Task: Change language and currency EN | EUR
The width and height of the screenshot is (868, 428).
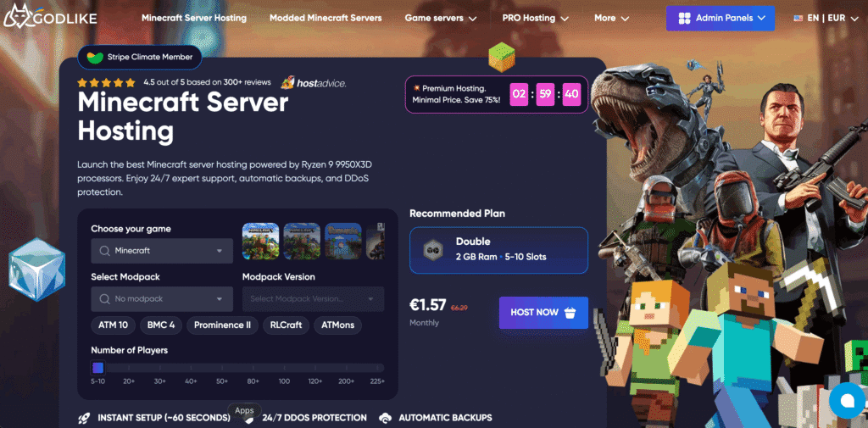Action: click(826, 18)
